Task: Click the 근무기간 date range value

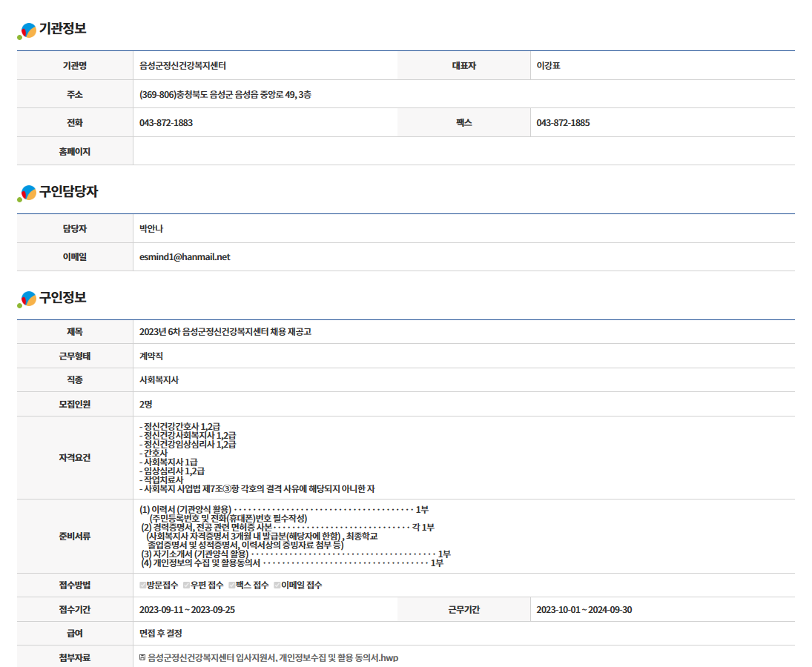Action: point(584,610)
